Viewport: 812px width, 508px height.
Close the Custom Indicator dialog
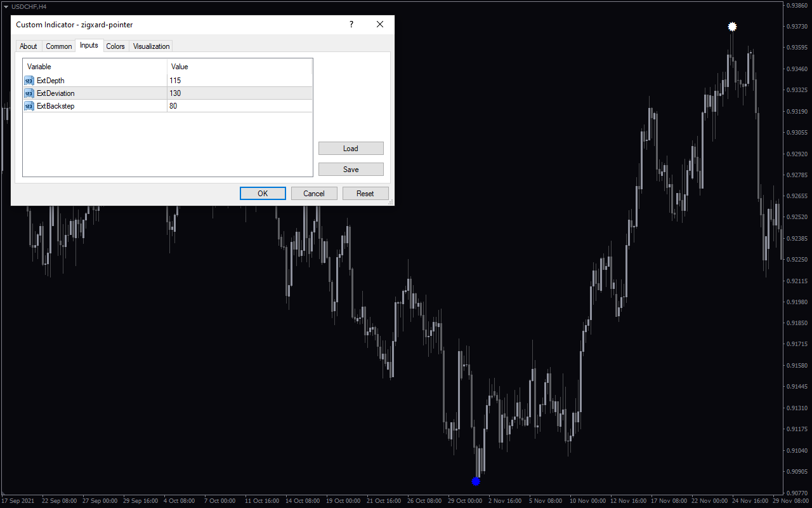pos(380,25)
